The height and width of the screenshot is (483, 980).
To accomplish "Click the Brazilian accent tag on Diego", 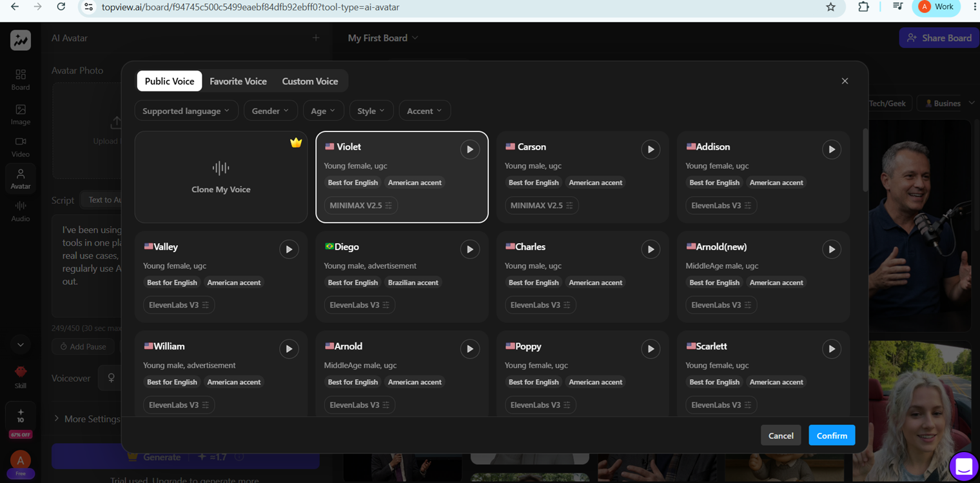I will (413, 282).
